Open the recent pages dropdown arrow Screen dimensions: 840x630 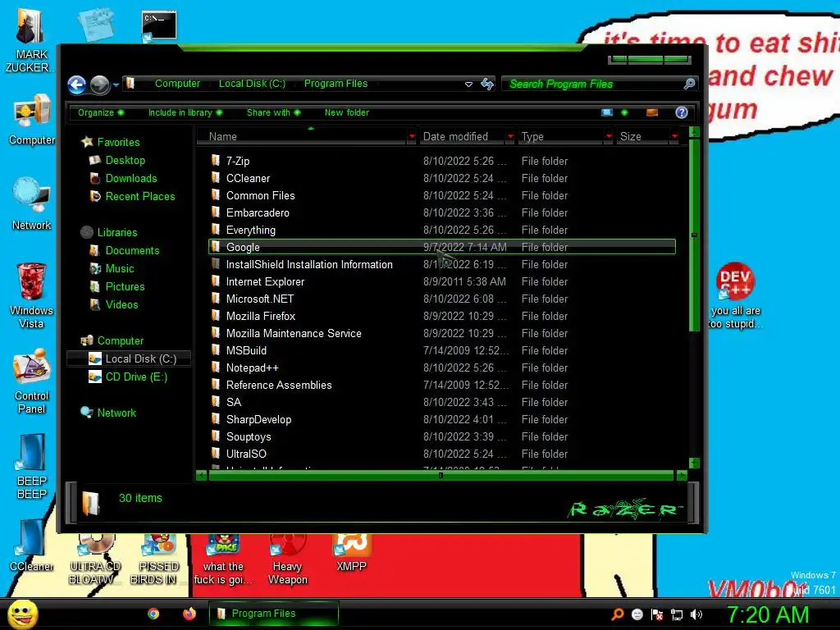click(x=116, y=84)
